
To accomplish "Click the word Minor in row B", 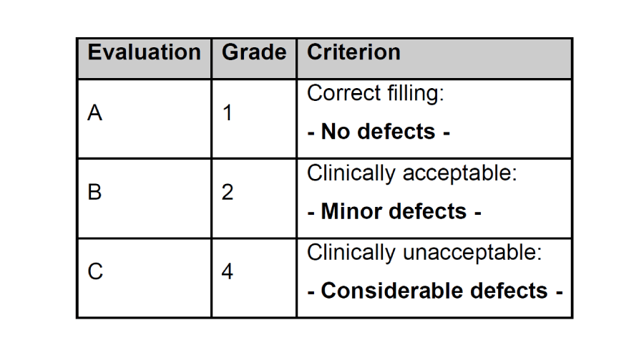I will tap(351, 211).
